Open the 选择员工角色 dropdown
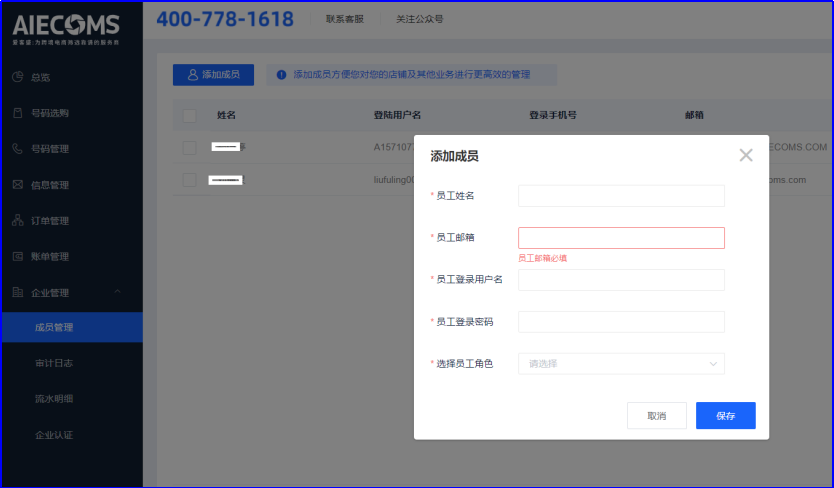Screen dimensions: 834x488 (x=621, y=364)
